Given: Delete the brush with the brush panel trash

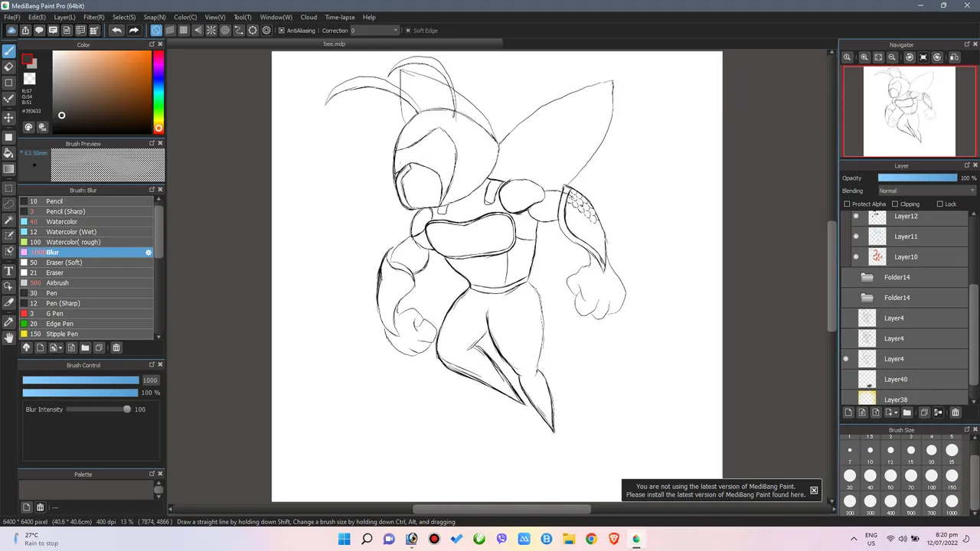Looking at the screenshot, I should tap(116, 347).
